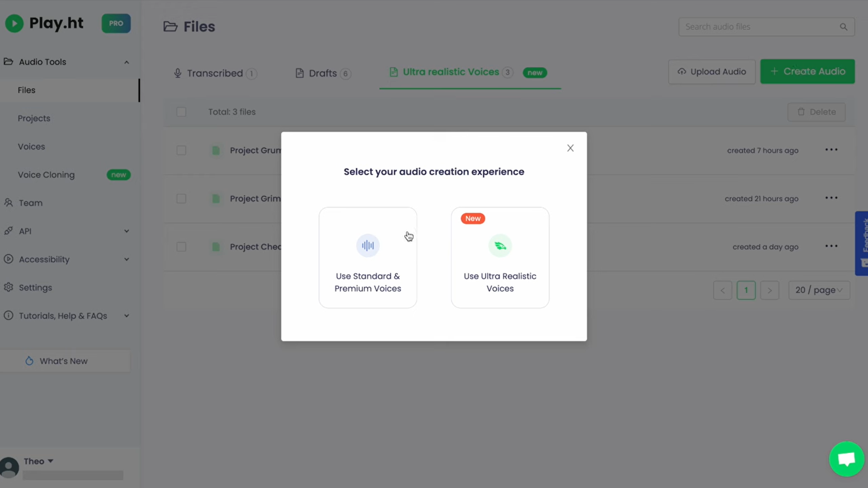Tick the select-all files checkbox

[181, 112]
